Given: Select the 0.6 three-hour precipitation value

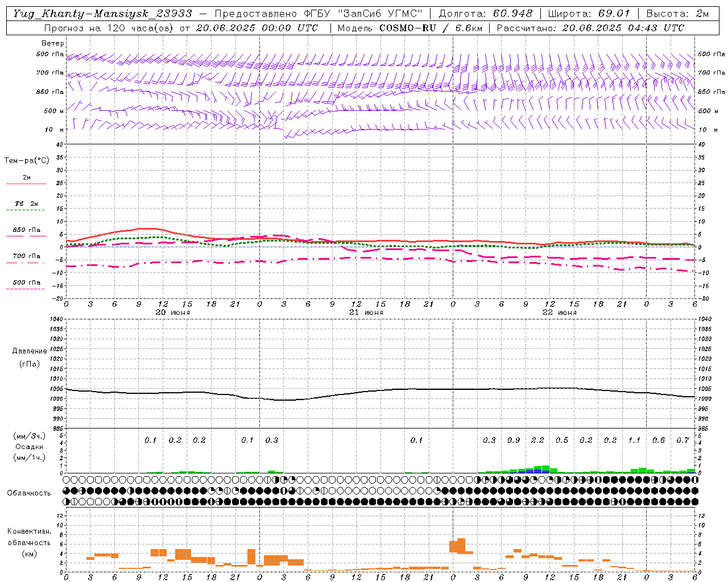Looking at the screenshot, I should click(x=659, y=440).
